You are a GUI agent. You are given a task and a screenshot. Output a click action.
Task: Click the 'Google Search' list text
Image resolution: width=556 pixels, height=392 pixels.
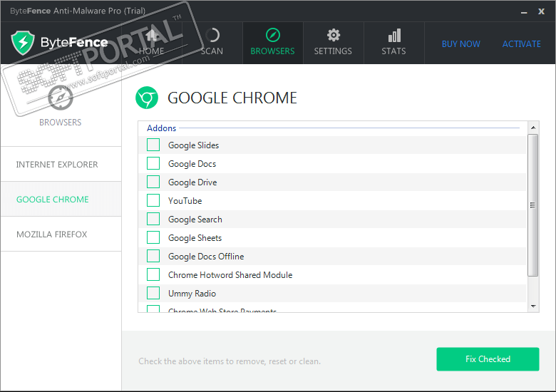click(195, 220)
